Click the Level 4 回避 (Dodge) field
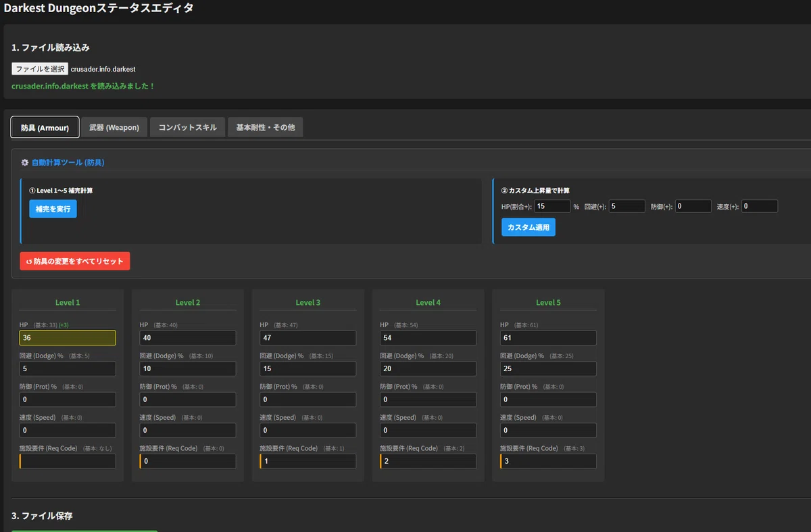The height and width of the screenshot is (532, 811). (428, 368)
